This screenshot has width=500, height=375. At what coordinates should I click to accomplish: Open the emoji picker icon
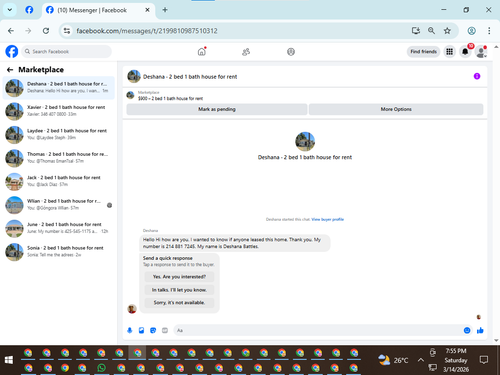pos(467,330)
